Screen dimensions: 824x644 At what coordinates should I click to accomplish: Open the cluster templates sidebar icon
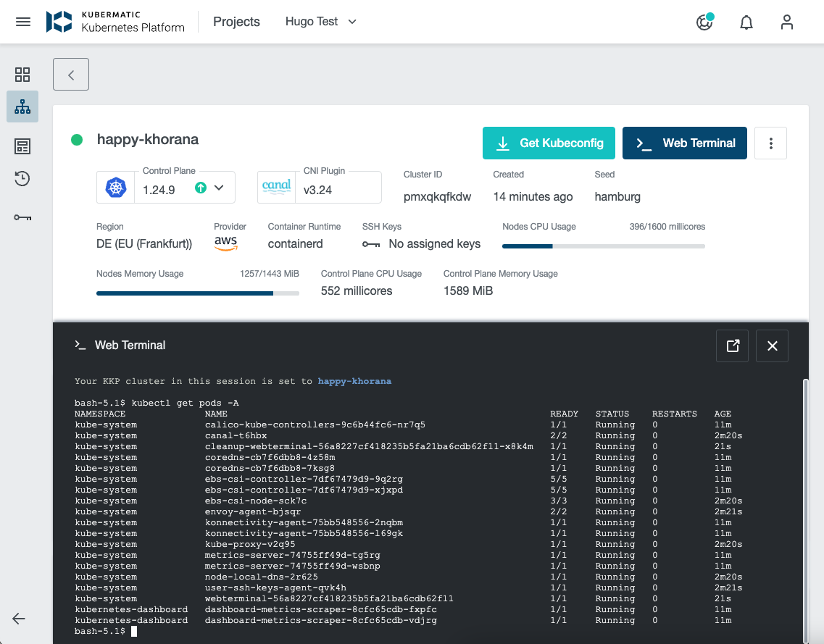click(x=22, y=146)
